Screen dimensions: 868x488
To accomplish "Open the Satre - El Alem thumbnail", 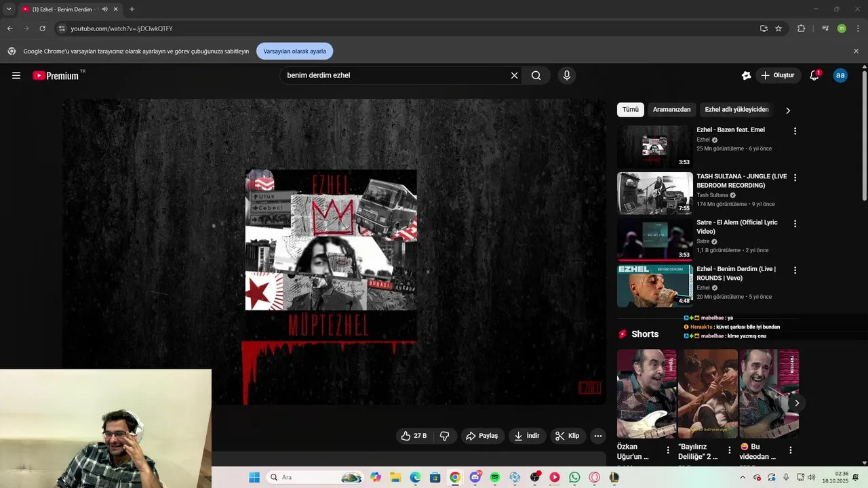I will click(655, 240).
